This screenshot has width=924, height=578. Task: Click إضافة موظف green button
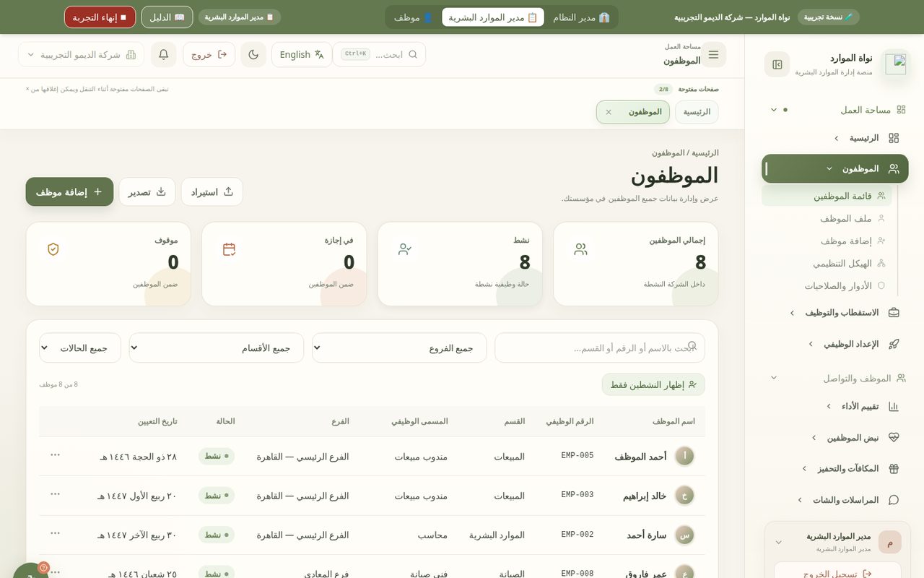[x=69, y=191]
